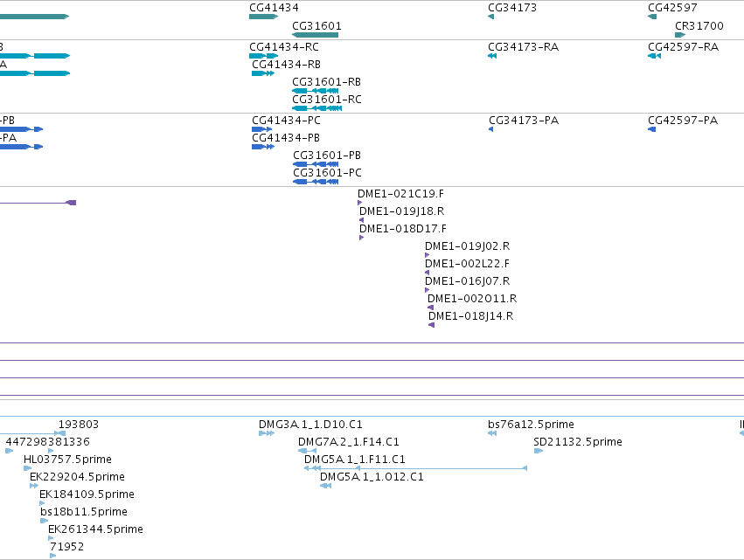Click the arrow glyph under SD21132.5prime
Viewport: 744px width, 560px height.
(539, 451)
